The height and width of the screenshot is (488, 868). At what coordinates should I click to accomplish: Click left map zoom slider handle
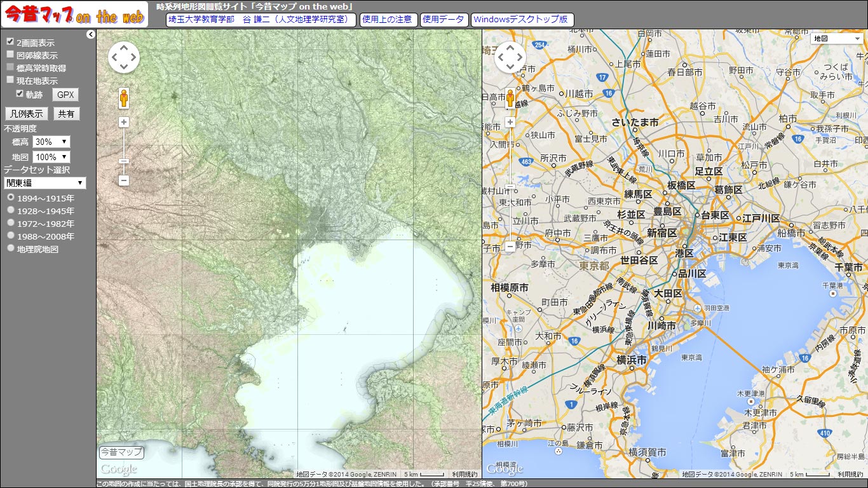click(x=124, y=161)
